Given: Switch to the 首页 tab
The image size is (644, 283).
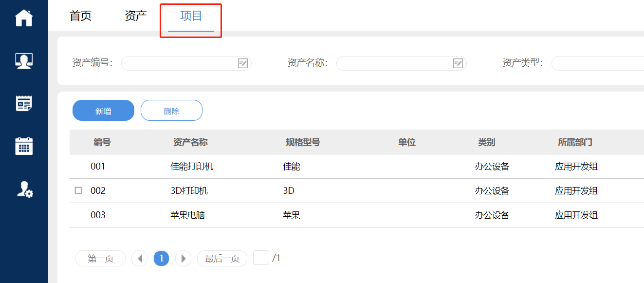Looking at the screenshot, I should tap(81, 16).
